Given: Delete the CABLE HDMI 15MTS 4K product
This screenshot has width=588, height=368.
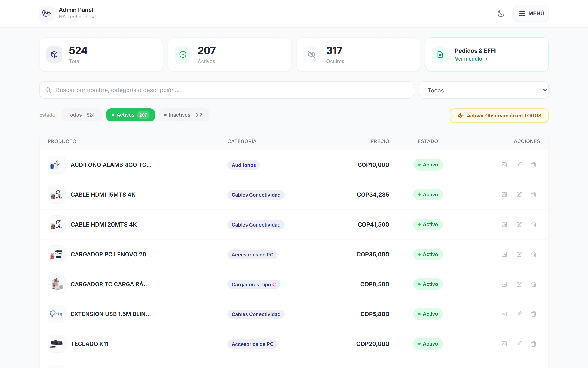Looking at the screenshot, I should tap(533, 195).
